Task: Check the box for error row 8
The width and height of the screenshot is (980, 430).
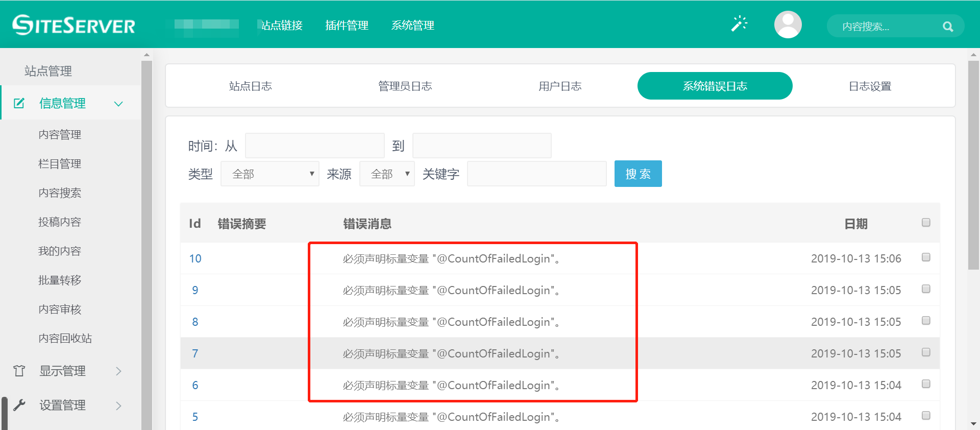Action: (926, 321)
